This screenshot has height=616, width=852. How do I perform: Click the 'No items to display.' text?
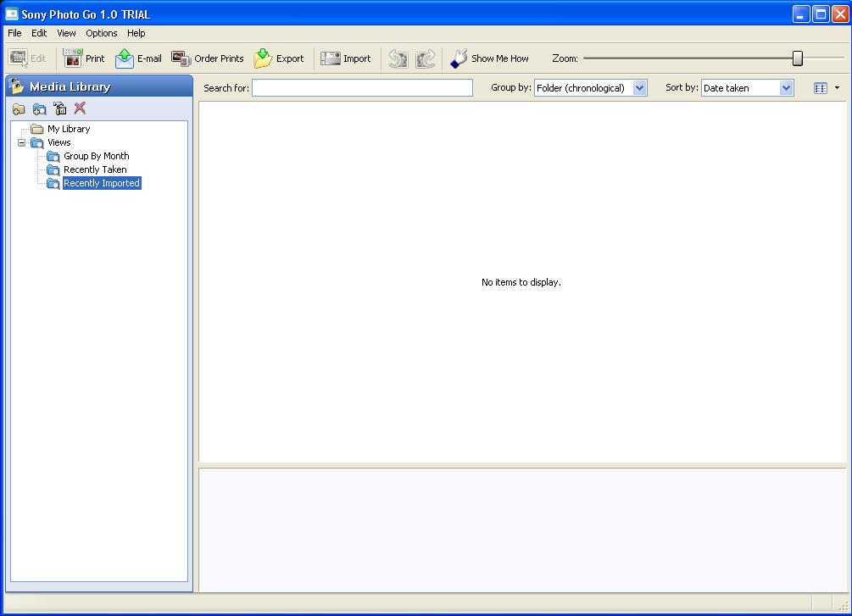coord(521,282)
